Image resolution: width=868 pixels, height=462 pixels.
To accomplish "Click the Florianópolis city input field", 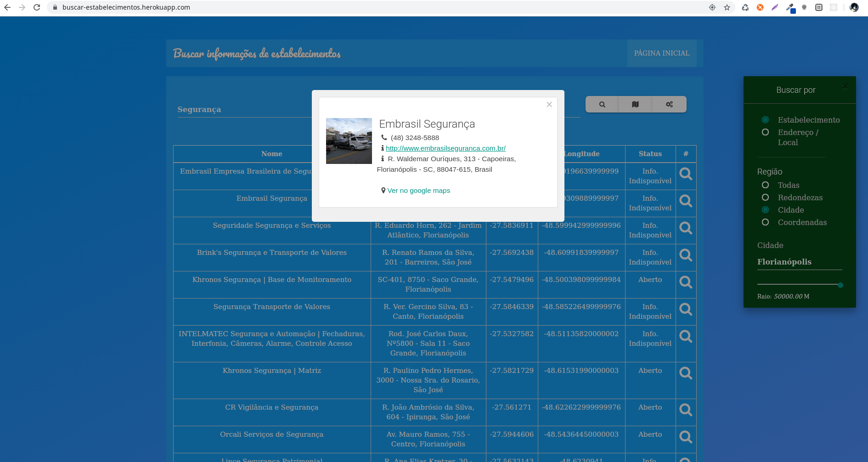I will (800, 262).
